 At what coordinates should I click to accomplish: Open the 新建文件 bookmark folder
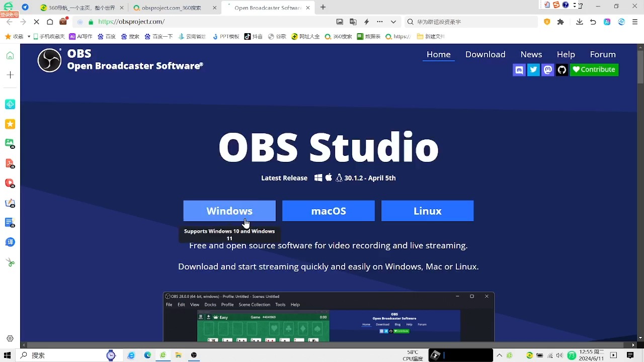[431, 36]
